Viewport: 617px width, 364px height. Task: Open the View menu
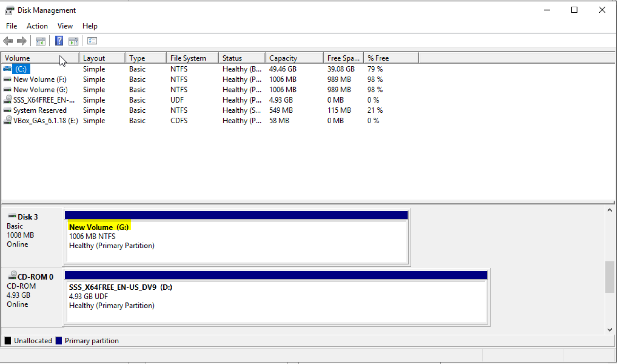65,26
